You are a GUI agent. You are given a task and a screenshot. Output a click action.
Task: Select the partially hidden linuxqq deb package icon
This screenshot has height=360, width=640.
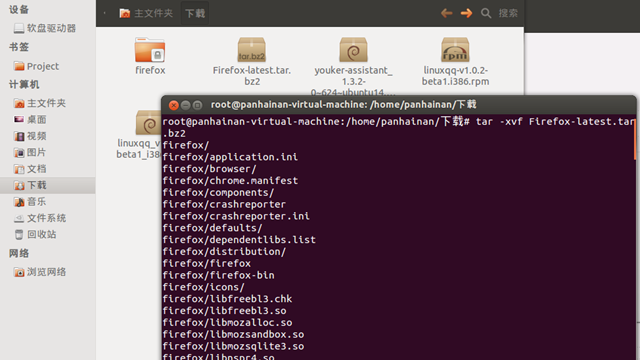[149, 122]
